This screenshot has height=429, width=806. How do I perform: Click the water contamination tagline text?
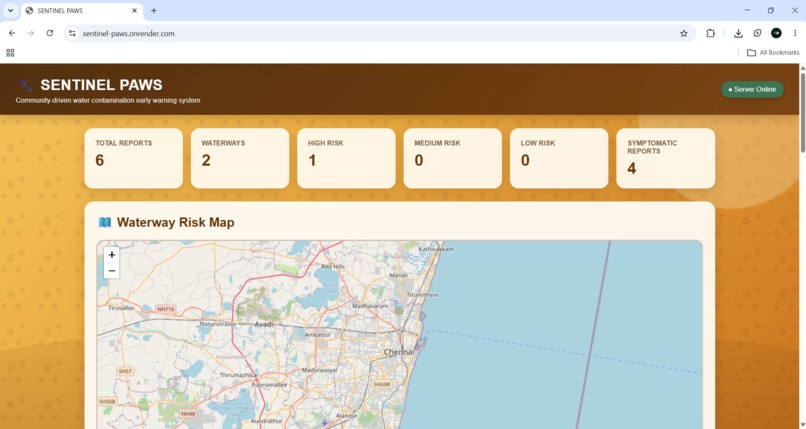pyautogui.click(x=108, y=100)
